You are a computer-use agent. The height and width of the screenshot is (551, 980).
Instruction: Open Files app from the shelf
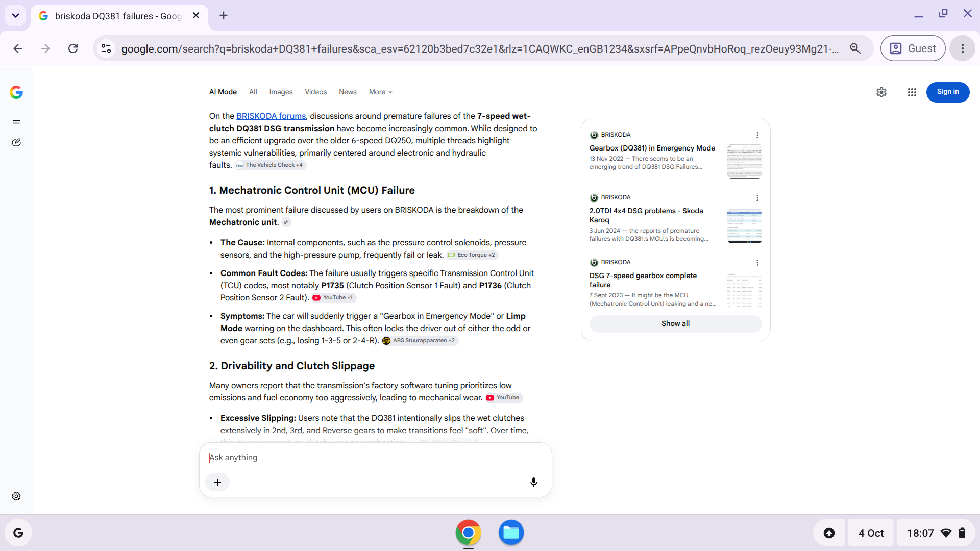[511, 533]
